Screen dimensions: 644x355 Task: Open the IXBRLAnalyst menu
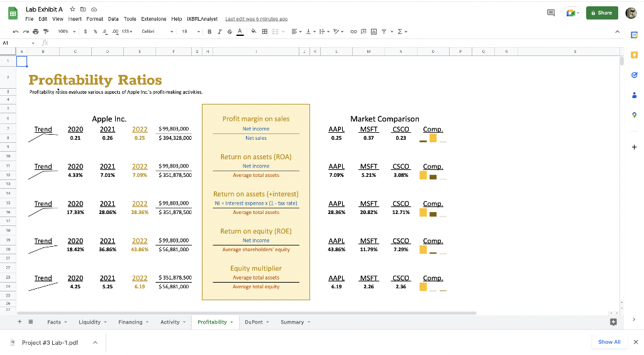pyautogui.click(x=202, y=19)
